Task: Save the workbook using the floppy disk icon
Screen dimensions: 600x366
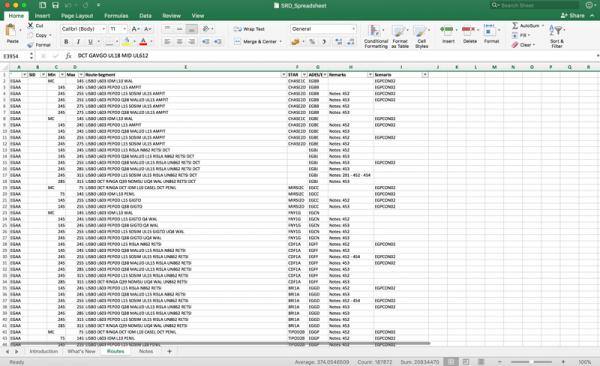Action: [55, 5]
